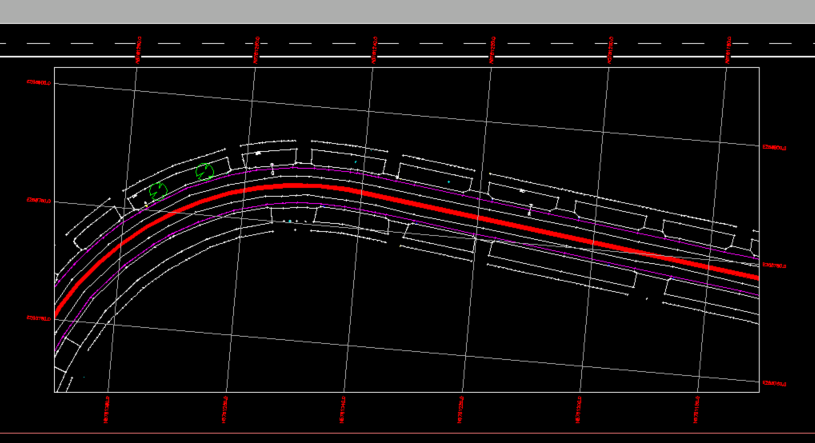This screenshot has height=443, width=815.
Task: Click the third red grid label along top
Action: 375,48
